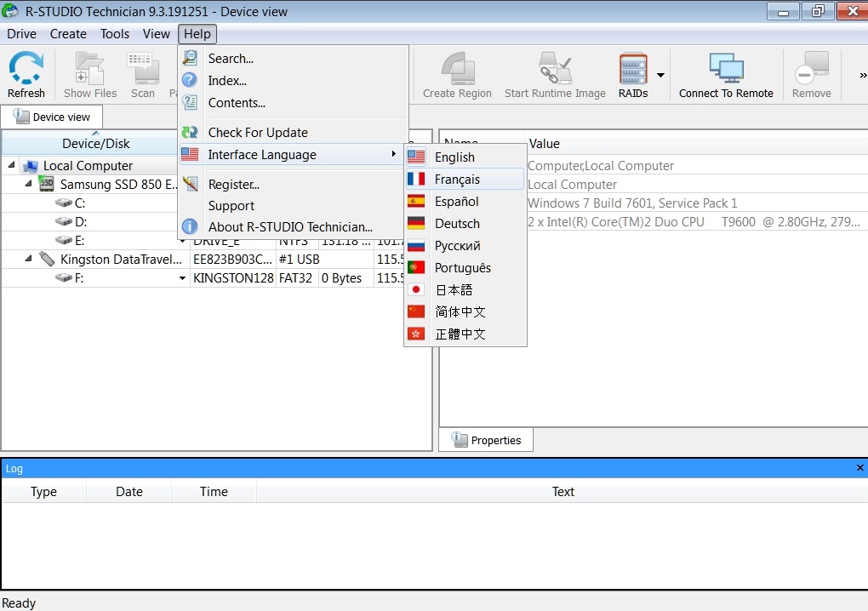Click the About info icon
This screenshot has height=611, width=868.
tap(190, 226)
